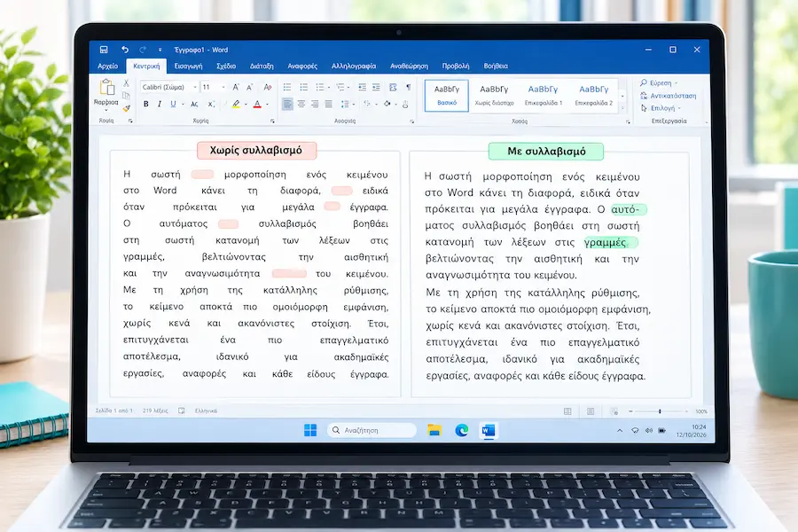Image resolution: width=798 pixels, height=532 pixels.
Task: Click the sort icon in paragraph group
Action: 393,87
